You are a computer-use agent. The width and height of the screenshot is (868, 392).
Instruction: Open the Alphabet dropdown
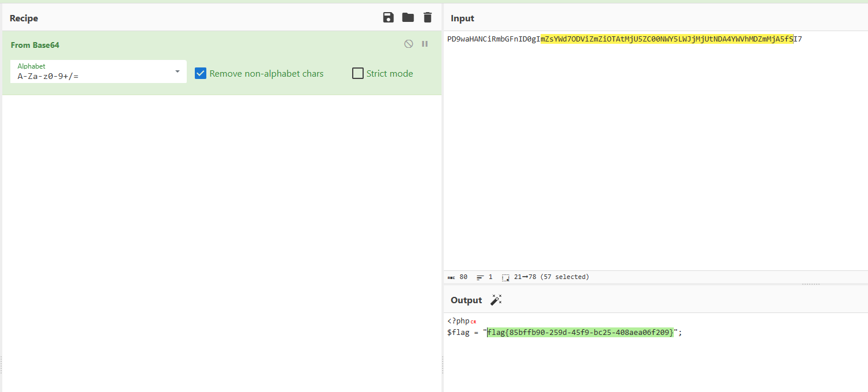(99, 71)
